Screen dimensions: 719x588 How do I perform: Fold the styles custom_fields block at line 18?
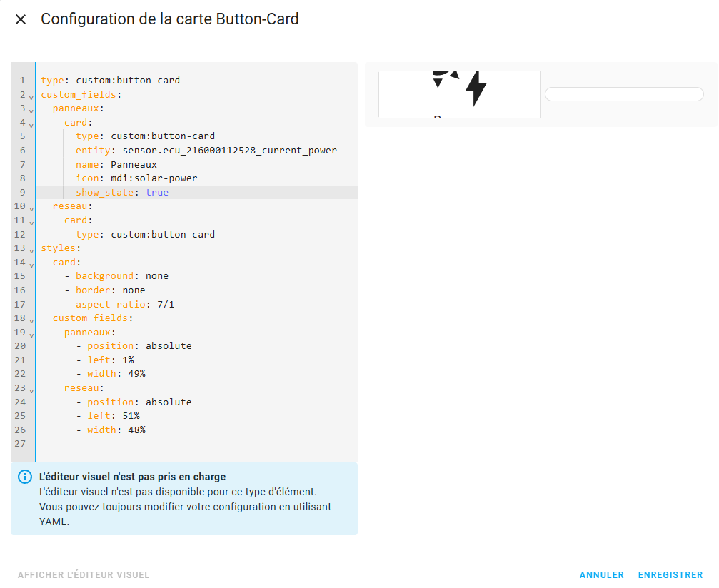(31, 320)
